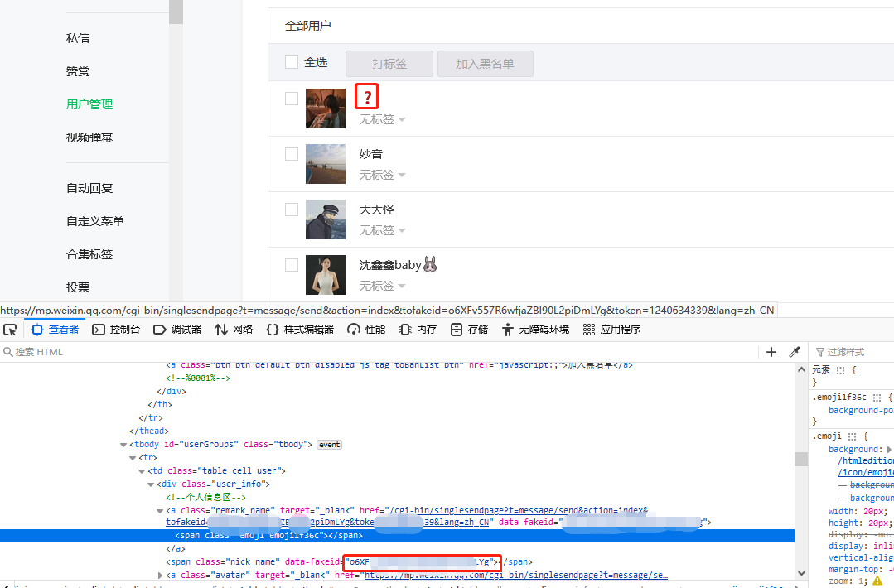Open the 性能 performance tab
Screen dimensions: 894x588
(366, 330)
